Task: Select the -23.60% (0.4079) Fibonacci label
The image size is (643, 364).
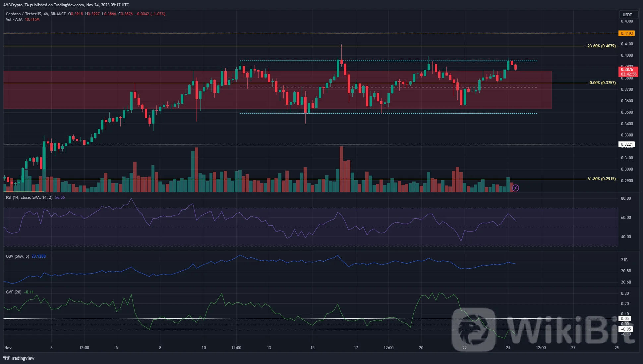Action: [600, 46]
